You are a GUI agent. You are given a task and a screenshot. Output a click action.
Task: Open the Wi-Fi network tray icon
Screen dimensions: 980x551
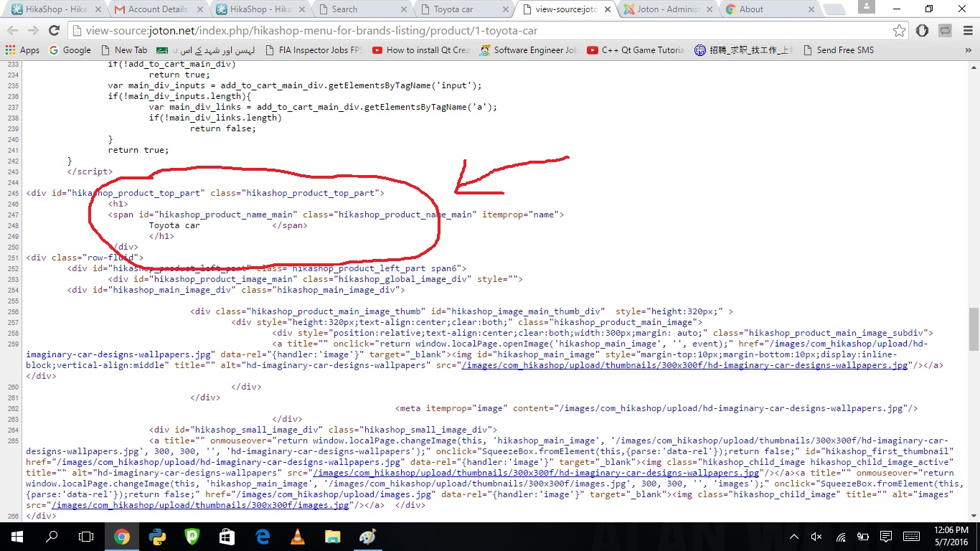841,537
